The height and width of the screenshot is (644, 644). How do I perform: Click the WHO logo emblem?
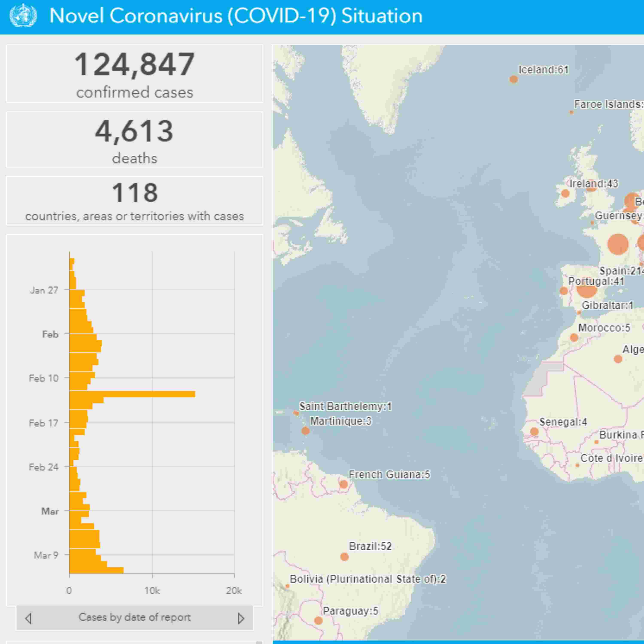[23, 16]
